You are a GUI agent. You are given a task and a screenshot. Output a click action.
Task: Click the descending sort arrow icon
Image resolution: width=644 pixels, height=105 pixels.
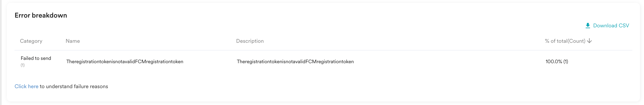pos(589,41)
